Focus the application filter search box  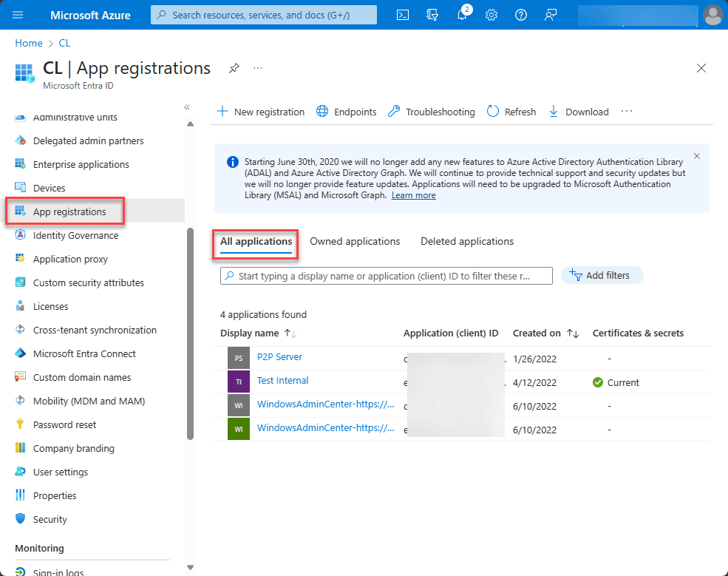pyautogui.click(x=387, y=276)
